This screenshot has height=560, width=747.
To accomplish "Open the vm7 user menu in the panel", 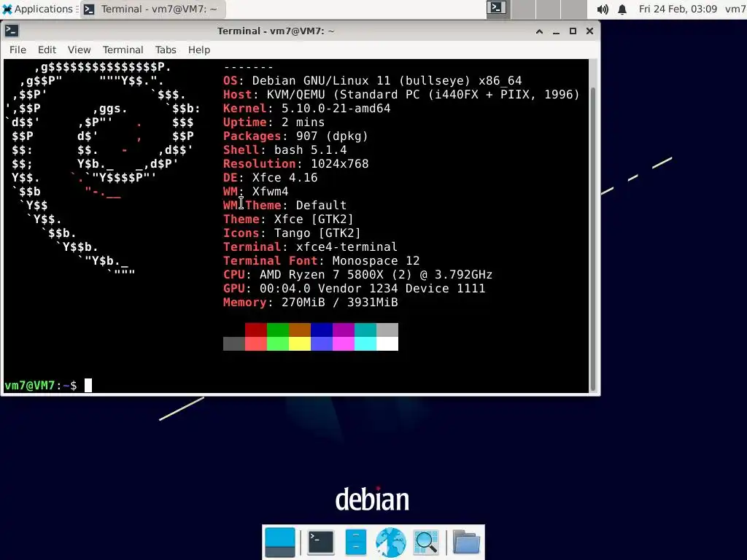I will coord(735,9).
